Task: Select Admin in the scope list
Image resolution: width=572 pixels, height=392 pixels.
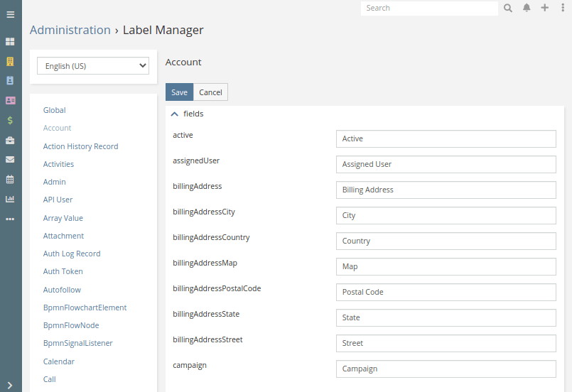Action: click(54, 182)
